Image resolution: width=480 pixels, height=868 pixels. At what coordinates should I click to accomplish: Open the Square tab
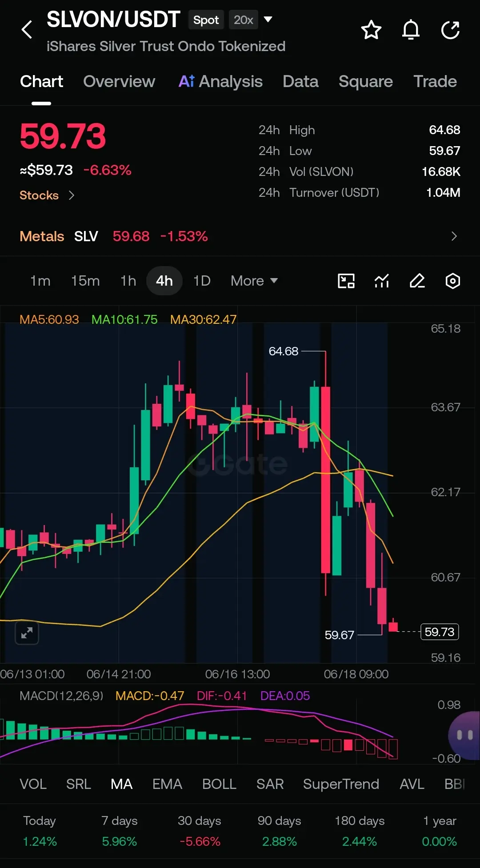(366, 81)
